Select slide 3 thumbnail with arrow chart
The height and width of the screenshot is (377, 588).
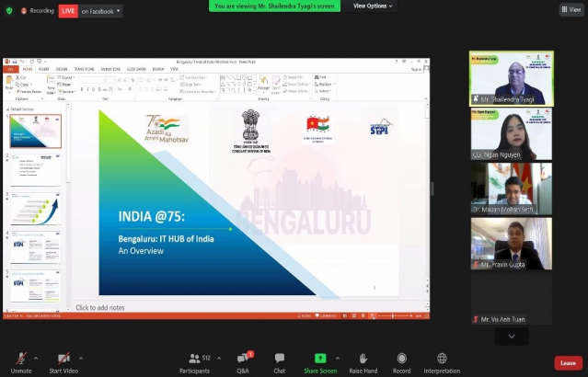click(36, 209)
